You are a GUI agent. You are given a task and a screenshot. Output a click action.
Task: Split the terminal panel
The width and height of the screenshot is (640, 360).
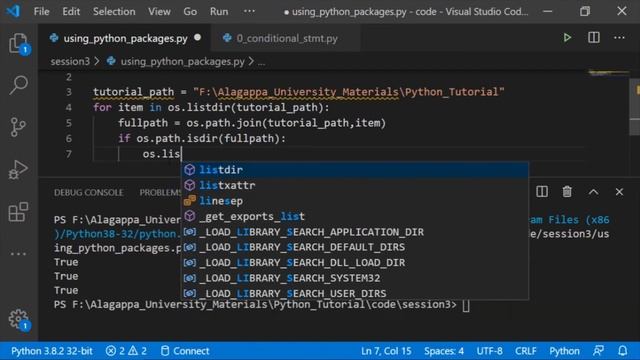[x=542, y=191]
